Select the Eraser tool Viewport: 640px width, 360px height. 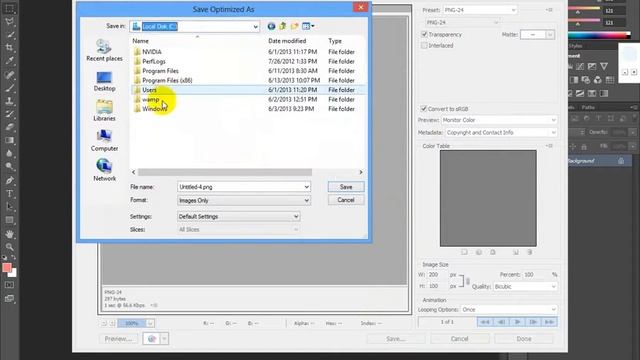point(9,127)
